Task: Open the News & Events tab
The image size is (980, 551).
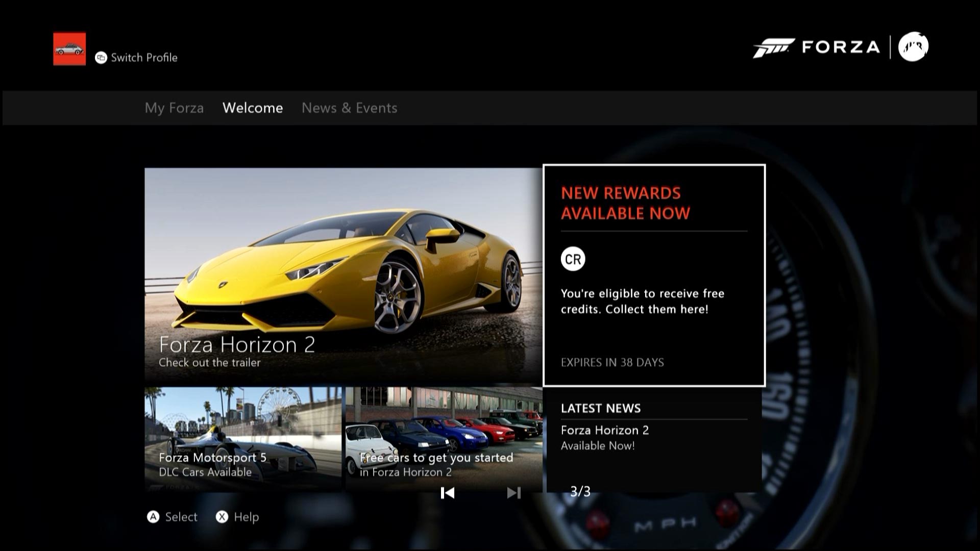Action: click(350, 108)
